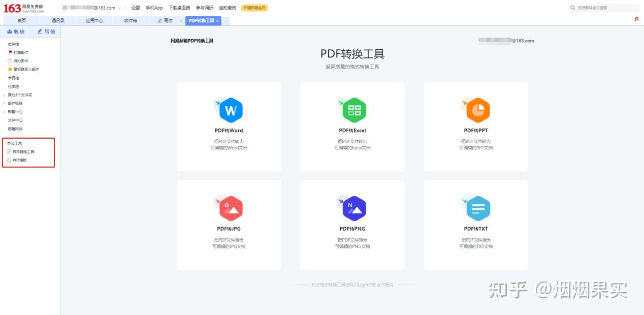Click the 可编辑的Word文档 description text

tap(229, 148)
